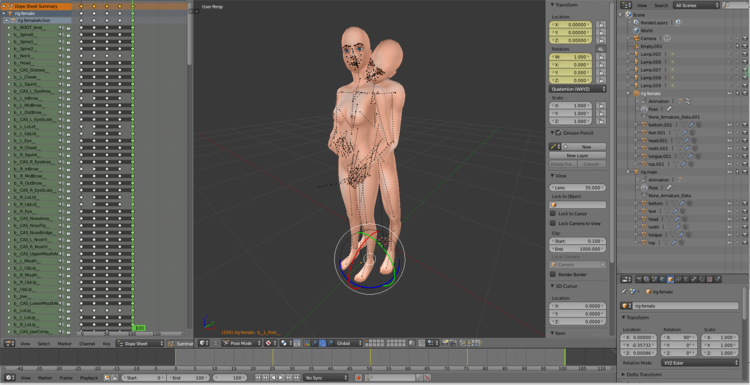Screen dimensions: 750x385
Task: Click the record auto-keyframe button in timeline
Action: (x=358, y=377)
